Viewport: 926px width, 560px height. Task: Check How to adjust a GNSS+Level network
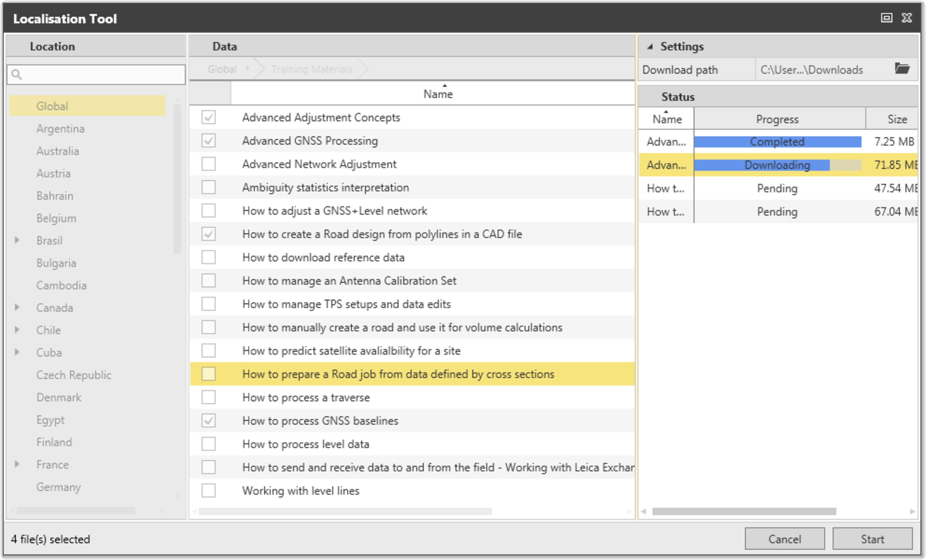(209, 211)
